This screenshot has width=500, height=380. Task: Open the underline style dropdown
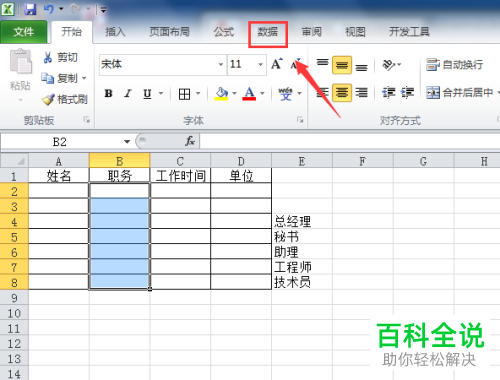click(161, 93)
